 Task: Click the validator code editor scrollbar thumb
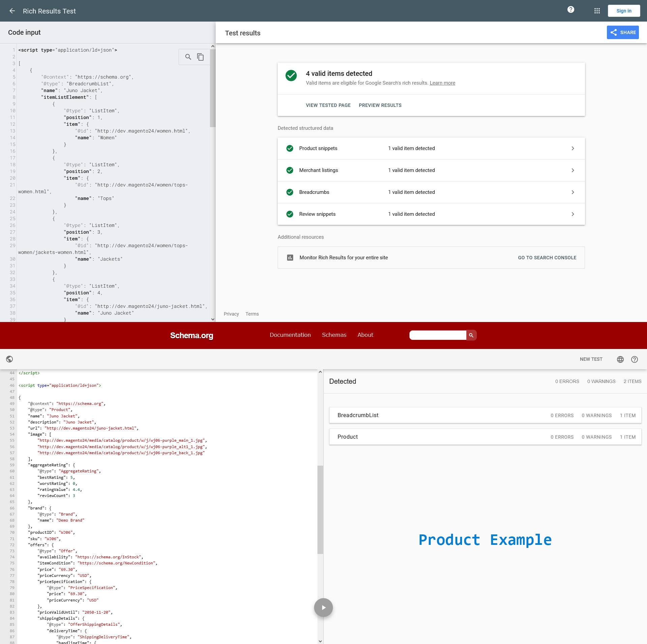[320, 509]
